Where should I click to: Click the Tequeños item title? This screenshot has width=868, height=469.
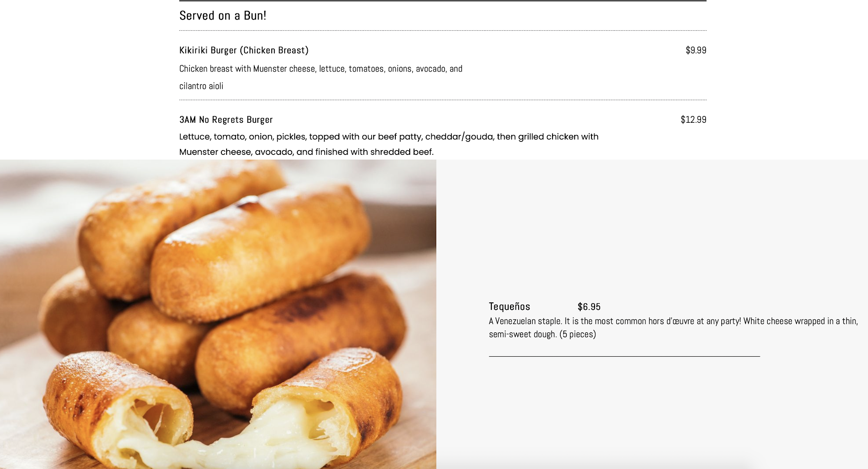coord(510,307)
